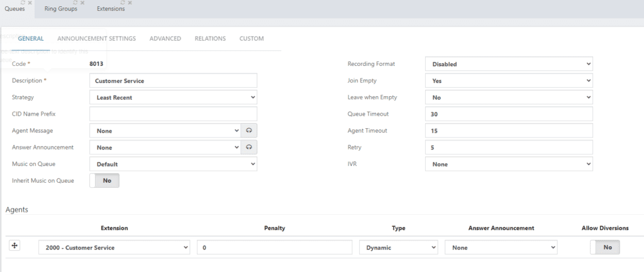Refresh the Queues tab
644x272 pixels.
coord(23,3)
